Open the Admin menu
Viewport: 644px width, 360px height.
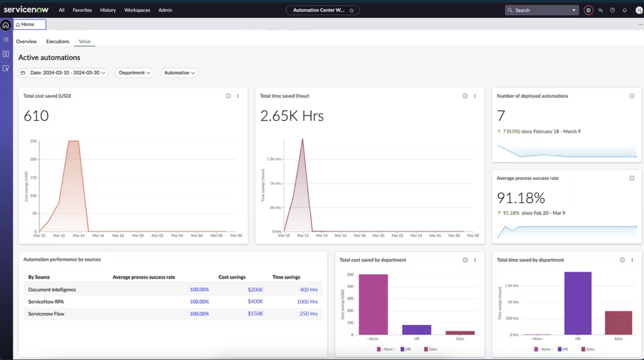pyautogui.click(x=165, y=10)
